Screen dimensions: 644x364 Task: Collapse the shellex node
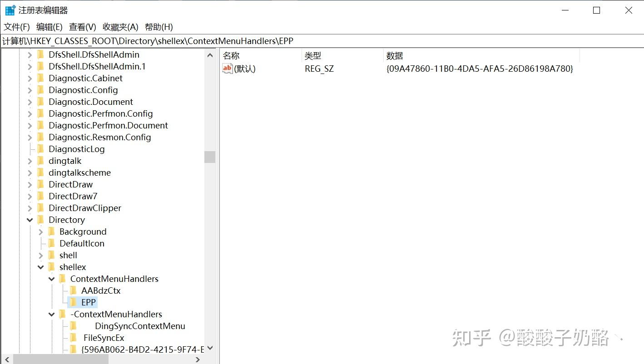40,267
